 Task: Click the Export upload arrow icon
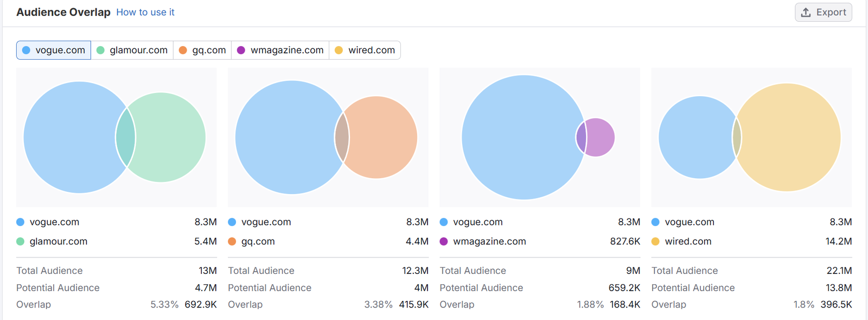pos(806,12)
